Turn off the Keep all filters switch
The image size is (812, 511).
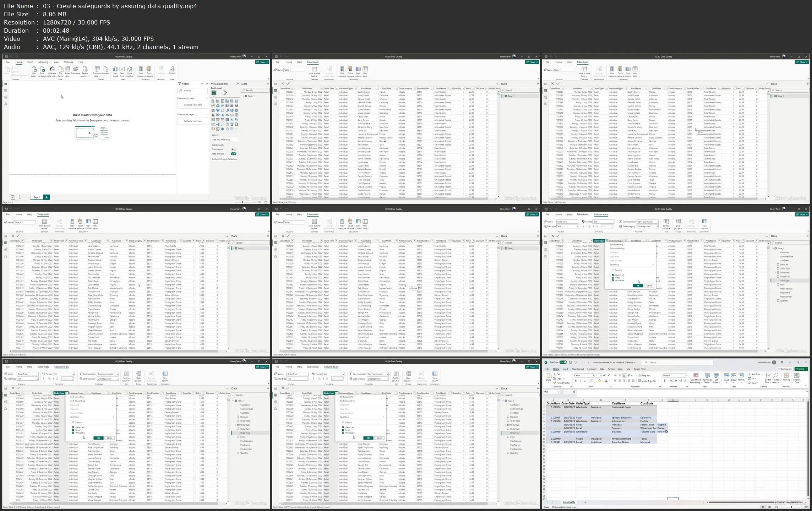(x=233, y=154)
